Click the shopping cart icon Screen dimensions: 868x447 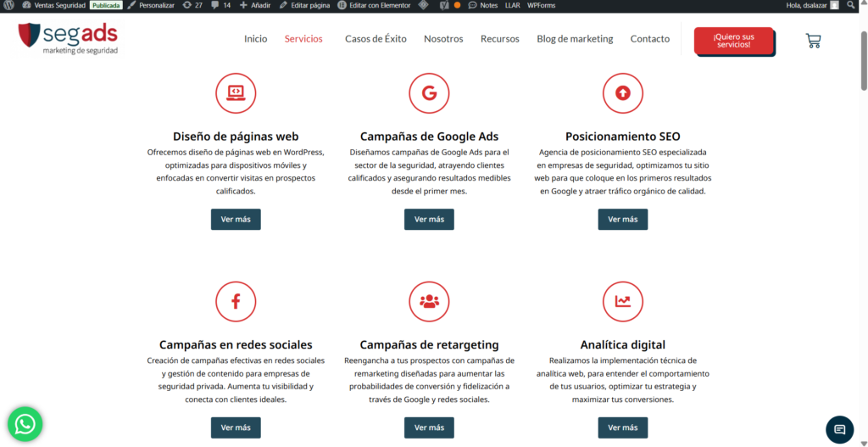tap(813, 40)
